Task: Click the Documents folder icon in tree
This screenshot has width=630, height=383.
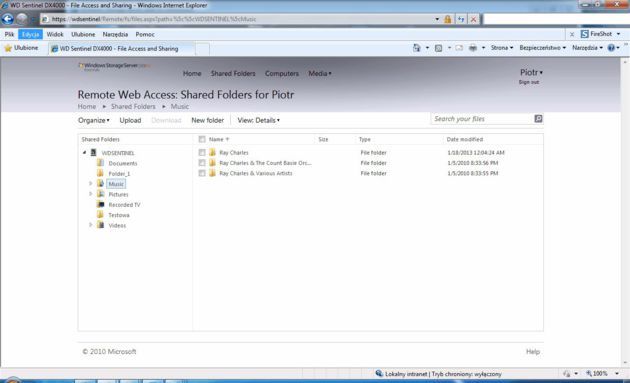Action: (101, 163)
